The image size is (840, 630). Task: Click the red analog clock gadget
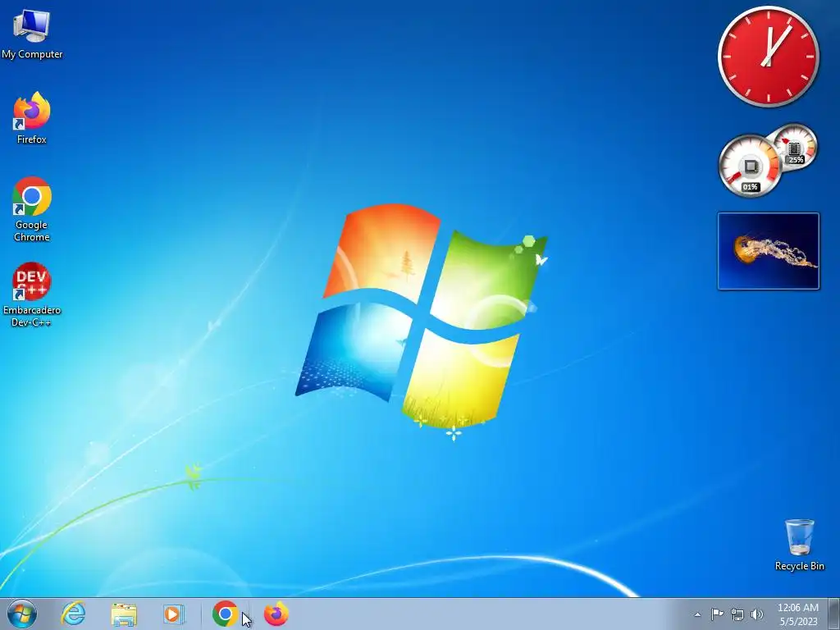[x=768, y=57]
